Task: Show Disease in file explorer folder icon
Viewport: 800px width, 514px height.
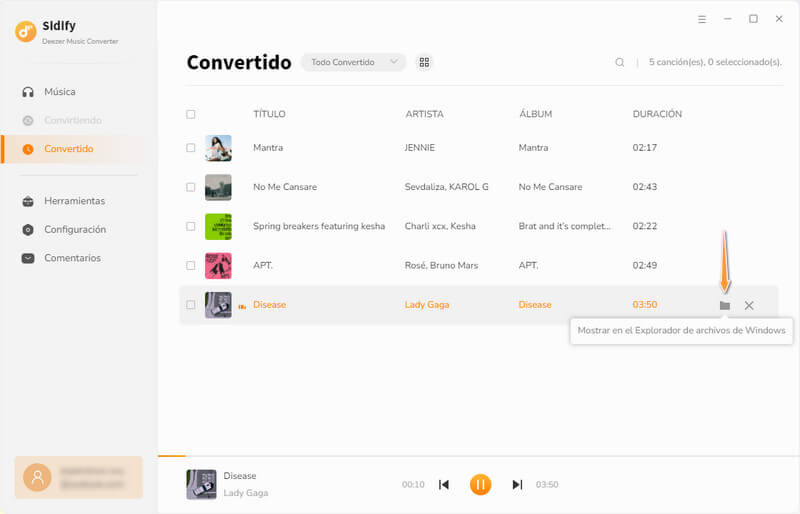Action: (724, 306)
